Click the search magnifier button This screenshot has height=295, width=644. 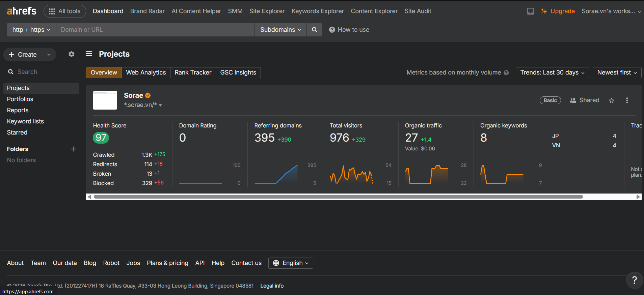tap(315, 30)
